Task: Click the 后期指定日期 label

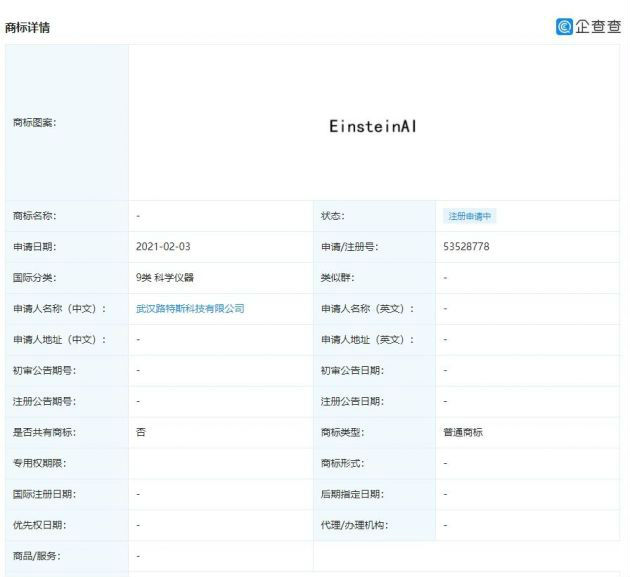Action: point(352,494)
